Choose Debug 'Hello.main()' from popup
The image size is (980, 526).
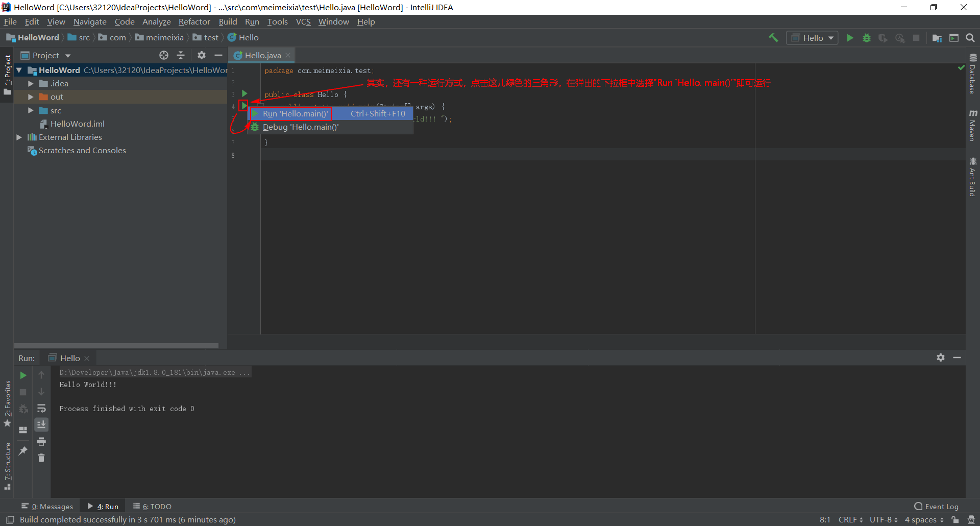point(330,127)
